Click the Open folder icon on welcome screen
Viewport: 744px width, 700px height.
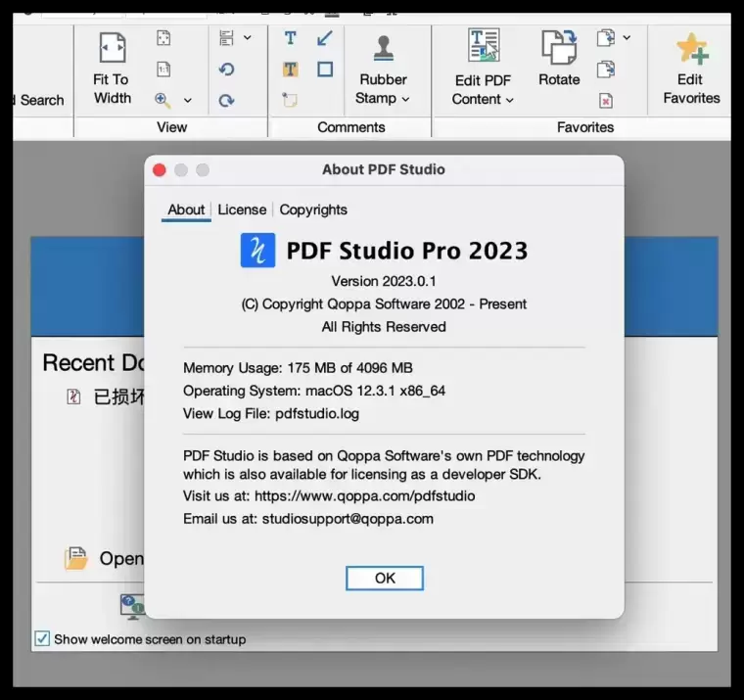point(76,558)
